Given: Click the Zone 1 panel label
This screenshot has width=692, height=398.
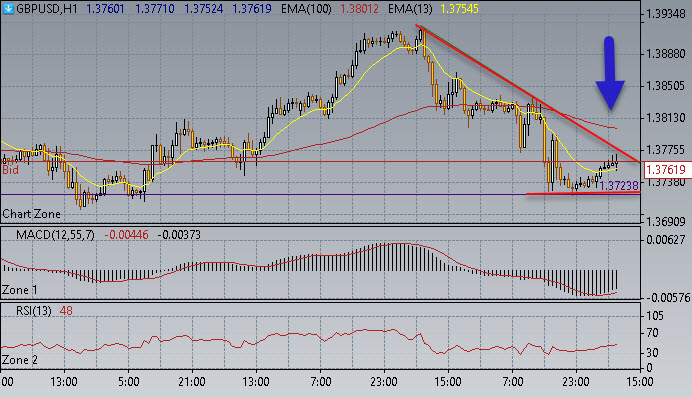Looking at the screenshot, I should click(x=20, y=290).
